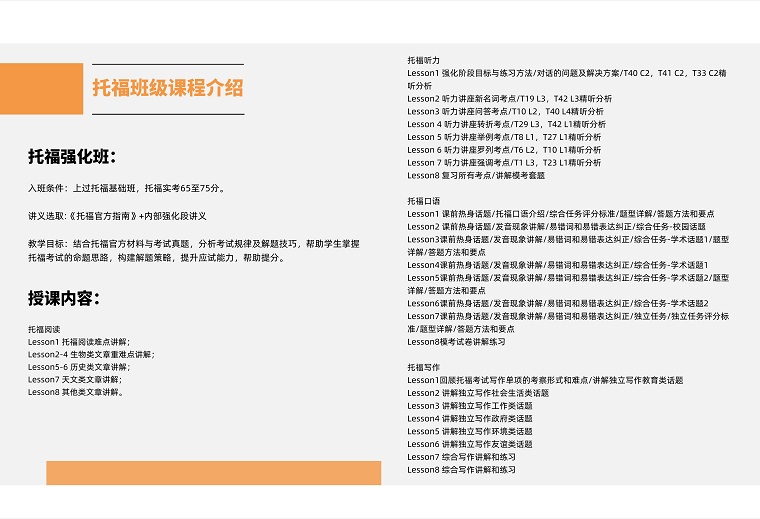This screenshot has width=760, height=519.
Task: Click Lesson7 天文类文章讲解
Action: [x=74, y=380]
